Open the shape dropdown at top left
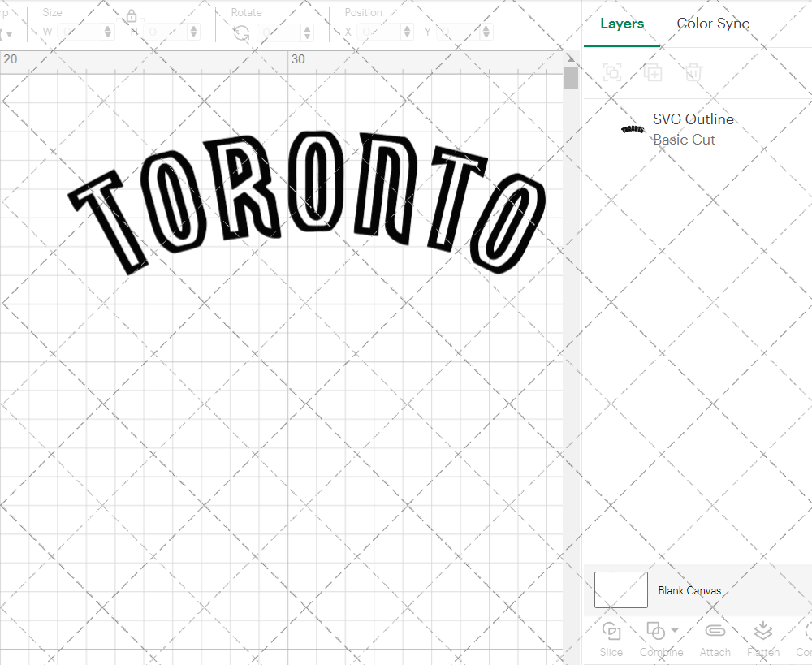Screen dimensions: 812x665 click(x=11, y=32)
